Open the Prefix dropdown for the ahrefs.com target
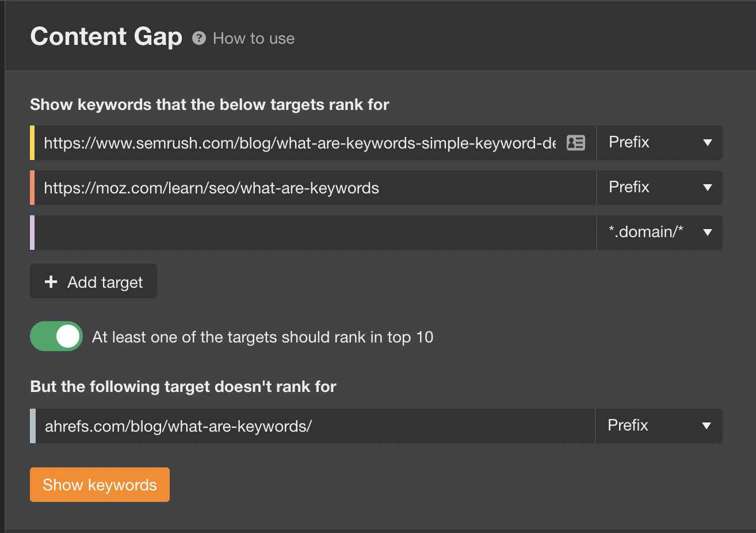This screenshot has width=756, height=533. (x=659, y=426)
